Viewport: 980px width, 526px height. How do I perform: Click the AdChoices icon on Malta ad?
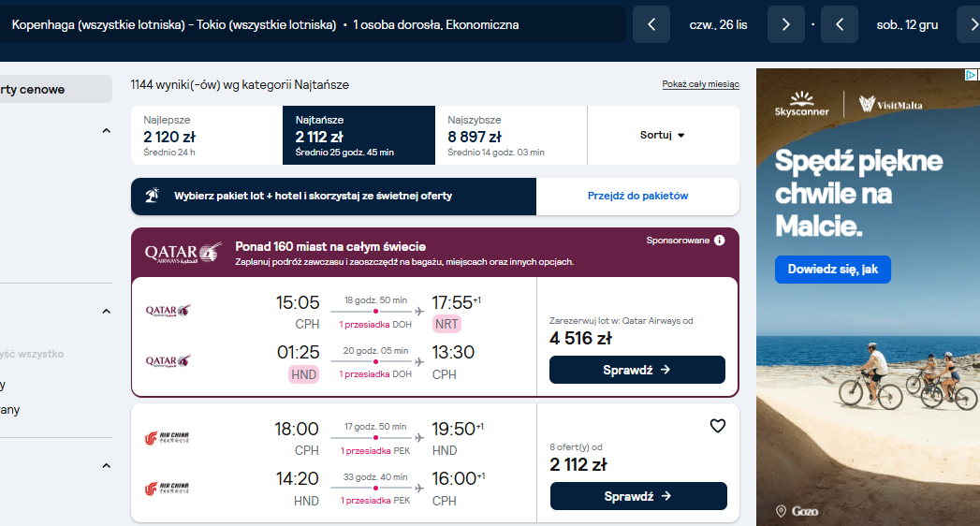click(x=971, y=75)
